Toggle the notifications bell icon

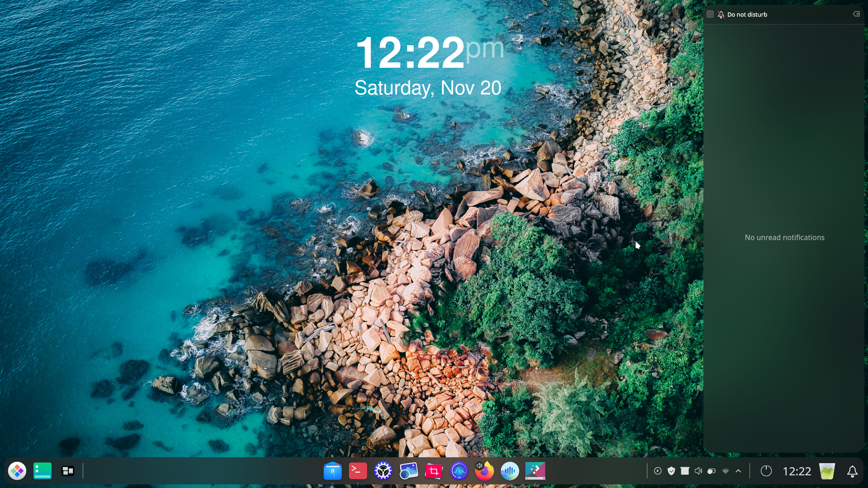point(852,471)
